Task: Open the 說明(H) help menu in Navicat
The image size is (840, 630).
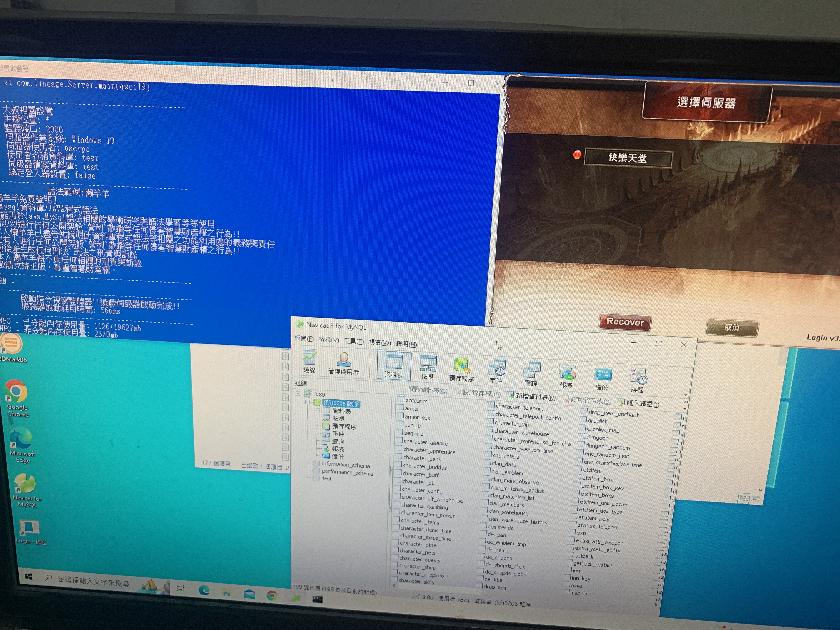Action: 406,344
